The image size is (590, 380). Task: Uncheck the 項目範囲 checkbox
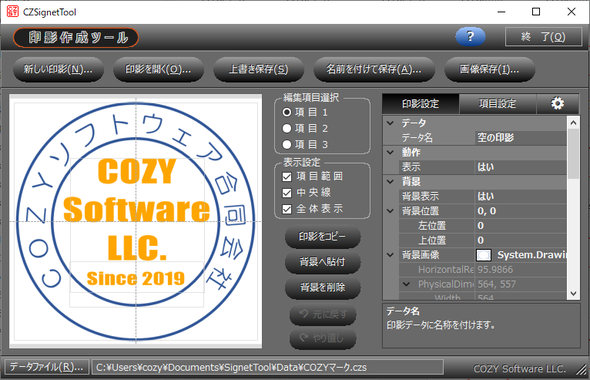[287, 176]
